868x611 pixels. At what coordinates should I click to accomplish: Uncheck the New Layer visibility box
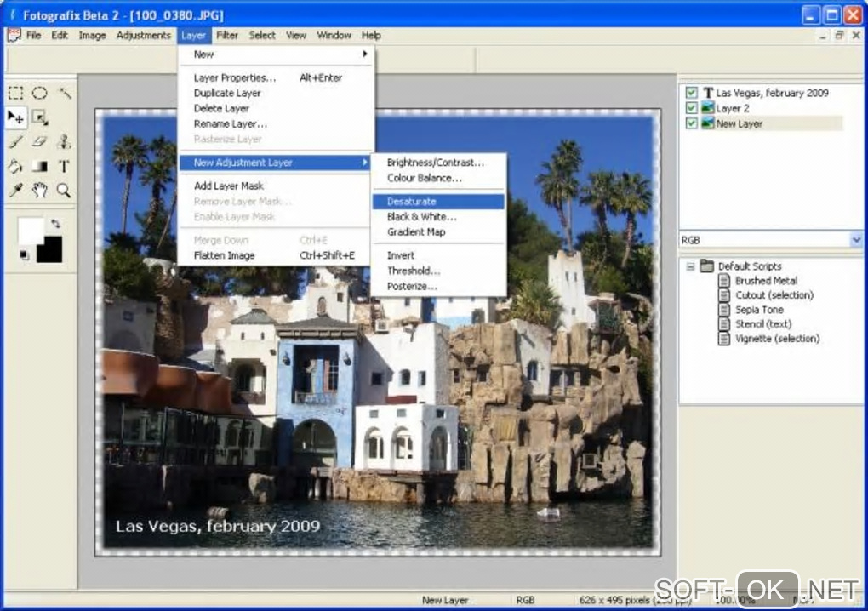click(691, 123)
